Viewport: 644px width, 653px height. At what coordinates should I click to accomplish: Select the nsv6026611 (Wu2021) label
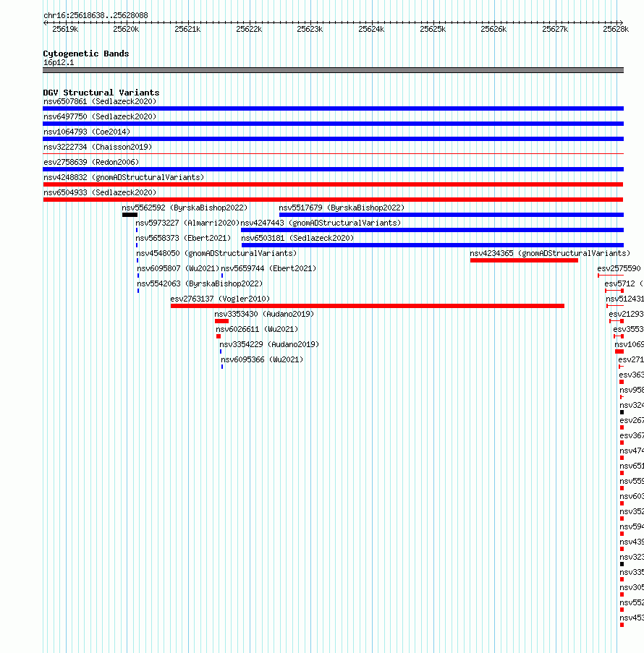(257, 330)
